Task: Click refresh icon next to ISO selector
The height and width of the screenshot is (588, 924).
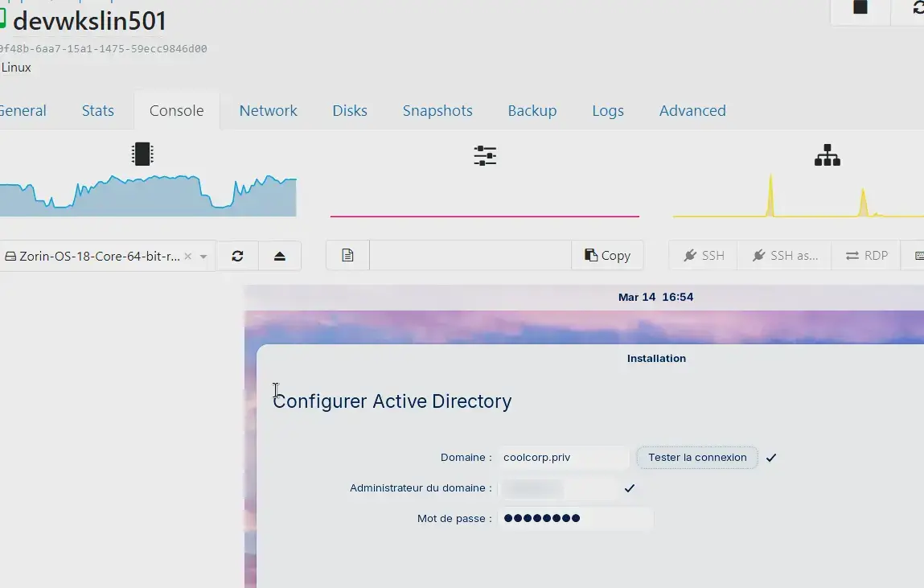Action: click(237, 256)
